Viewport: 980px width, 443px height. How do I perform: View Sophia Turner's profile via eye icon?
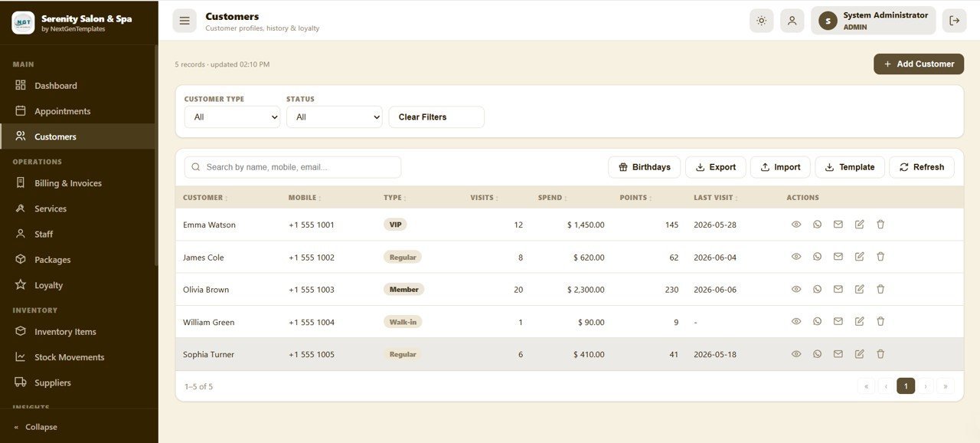pyautogui.click(x=796, y=354)
